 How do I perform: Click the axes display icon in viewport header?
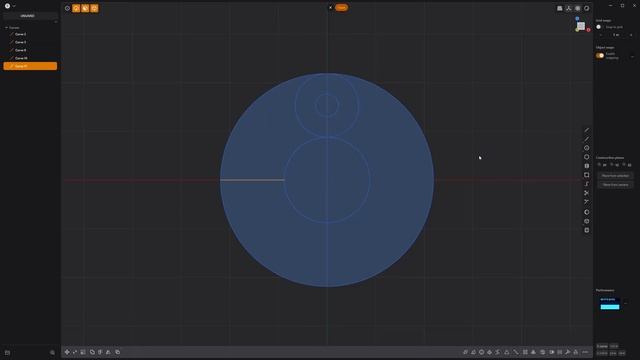569,8
